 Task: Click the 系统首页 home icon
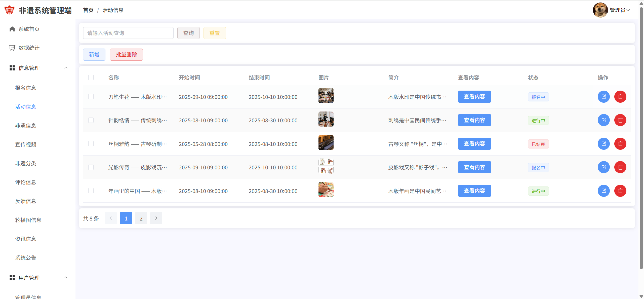12,29
